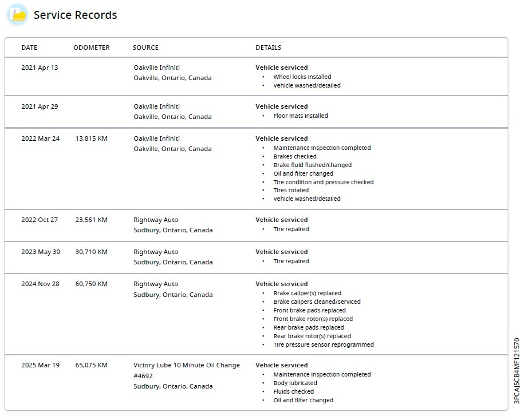Click the Service Records heading

(x=75, y=15)
